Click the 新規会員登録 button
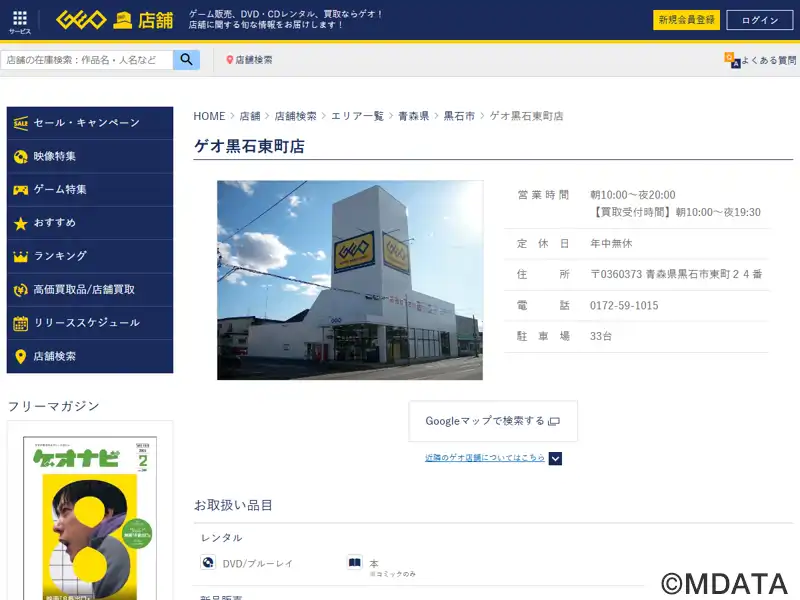This screenshot has width=800, height=600. [x=686, y=20]
